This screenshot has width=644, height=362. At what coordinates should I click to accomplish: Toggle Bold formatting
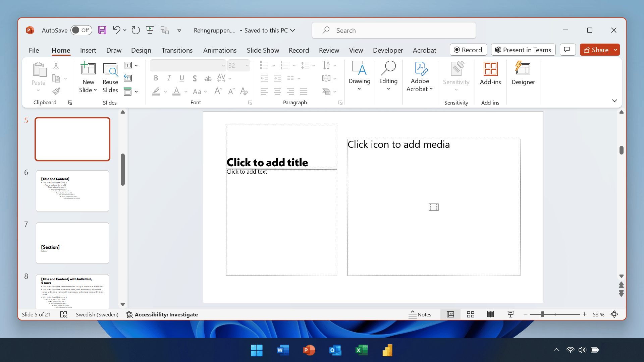156,78
